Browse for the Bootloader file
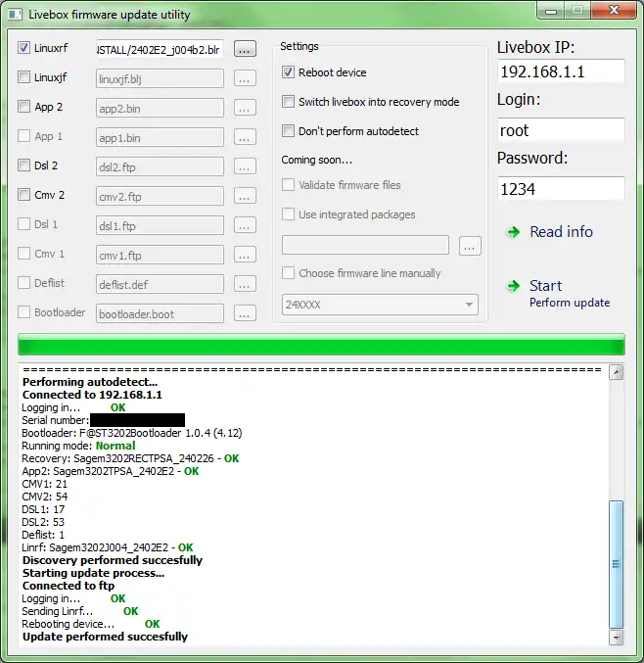The image size is (644, 663). tap(245, 313)
